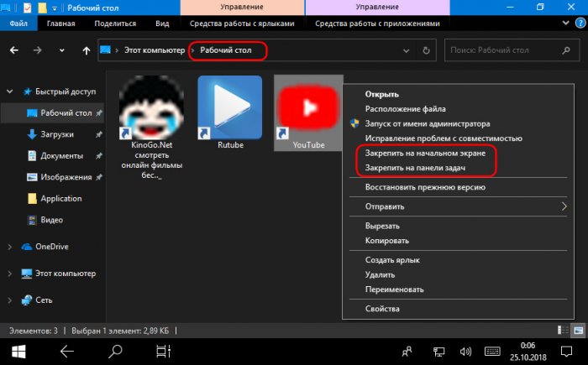Switch to the Главная ribbon tab

click(x=60, y=23)
